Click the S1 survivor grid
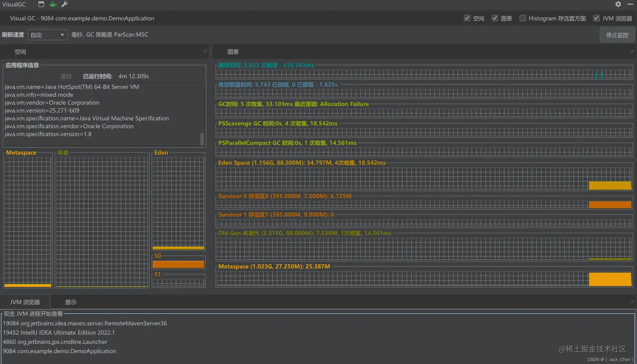637x364 pixels. 179,283
